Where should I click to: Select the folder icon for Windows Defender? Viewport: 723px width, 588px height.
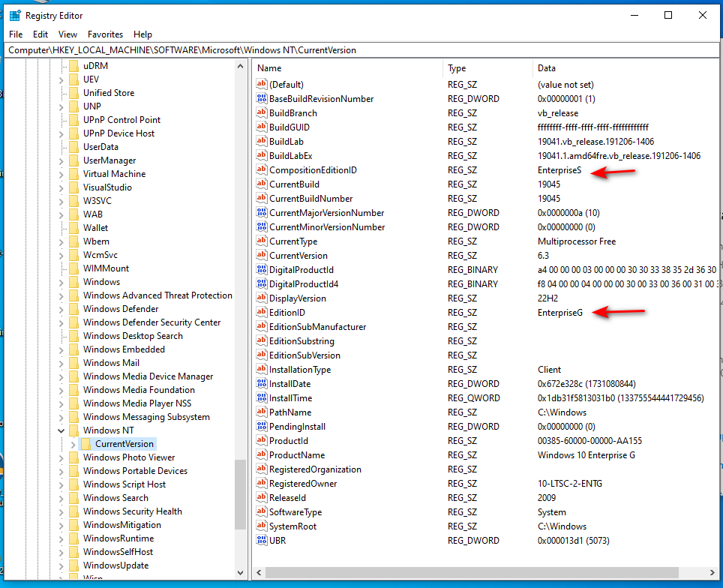(x=73, y=309)
